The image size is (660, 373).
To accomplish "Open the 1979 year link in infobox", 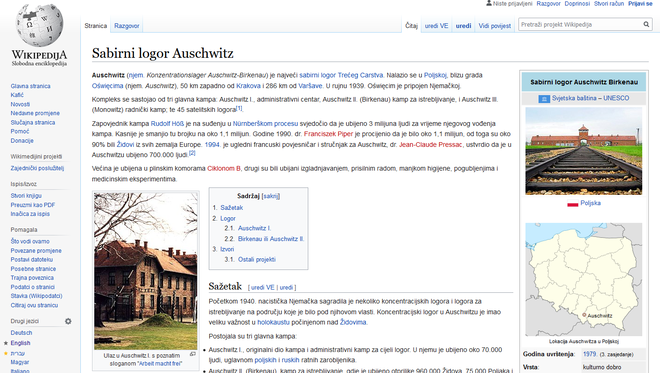I will (x=590, y=354).
